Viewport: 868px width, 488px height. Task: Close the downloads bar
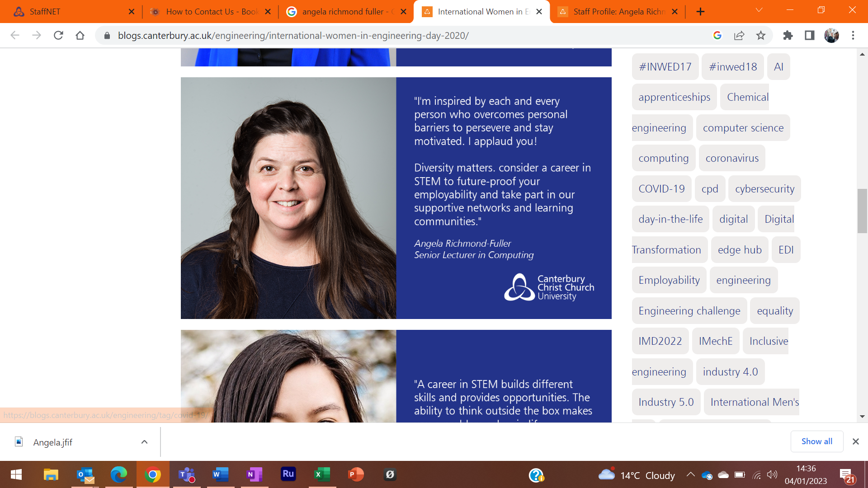pos(855,441)
